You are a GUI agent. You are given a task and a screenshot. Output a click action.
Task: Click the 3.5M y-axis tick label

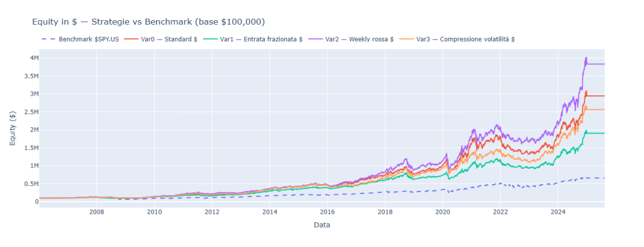point(31,76)
